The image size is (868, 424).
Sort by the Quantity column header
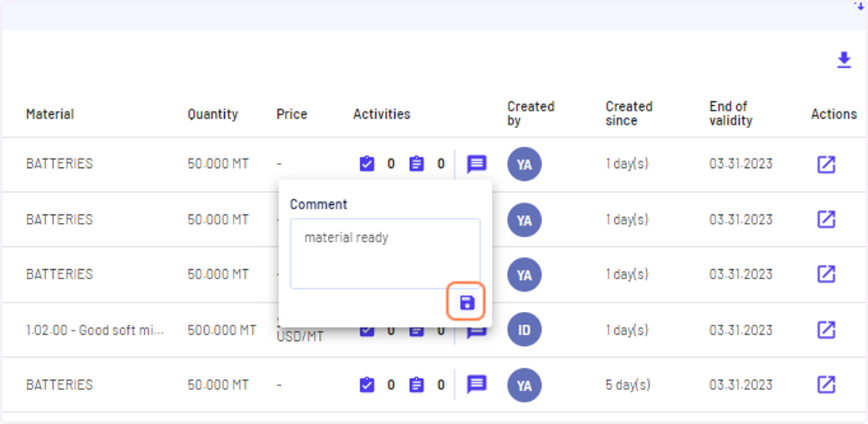pos(213,114)
